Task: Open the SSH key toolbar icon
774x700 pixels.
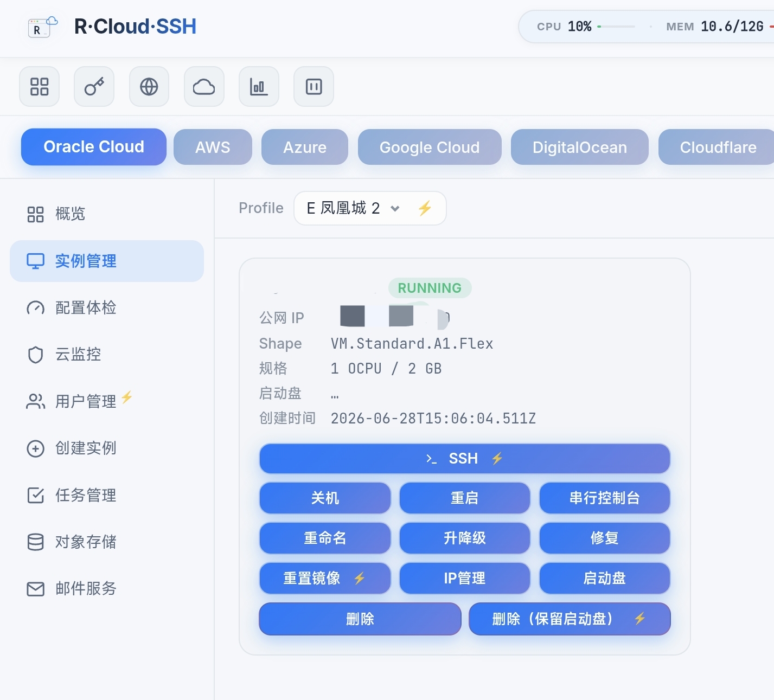Action: pyautogui.click(x=94, y=87)
